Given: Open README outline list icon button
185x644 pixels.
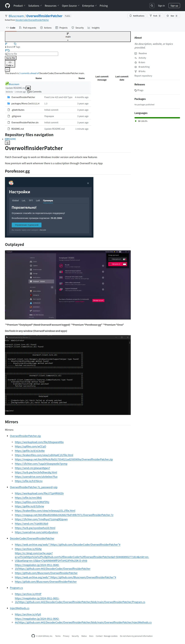Looking at the screenshot, I should (8, 143).
